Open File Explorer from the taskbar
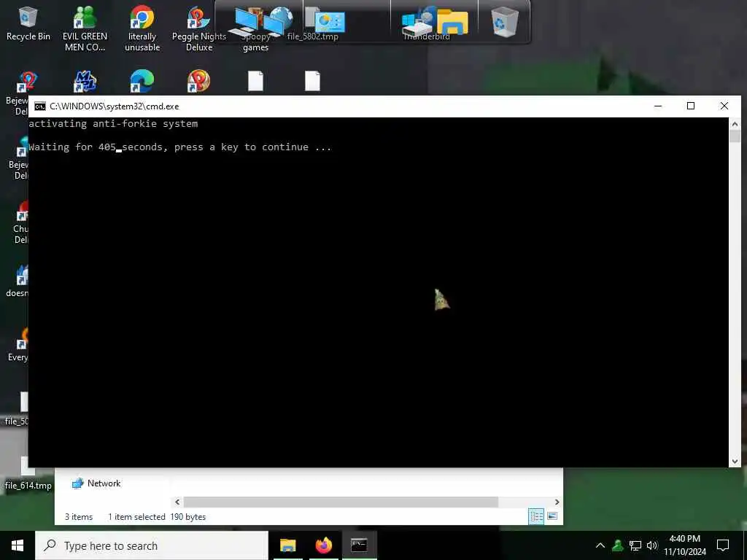747x560 pixels. tap(287, 545)
